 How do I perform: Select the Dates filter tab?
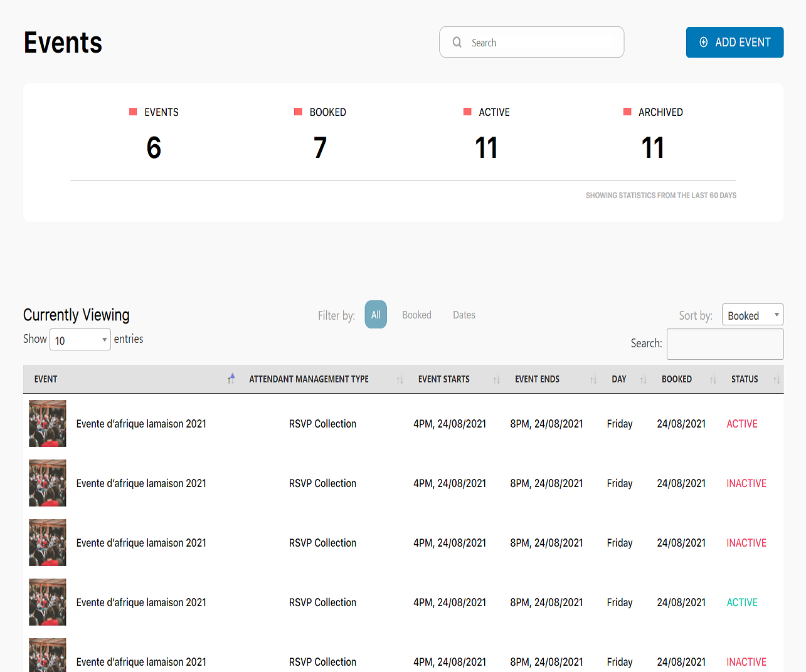[464, 315]
